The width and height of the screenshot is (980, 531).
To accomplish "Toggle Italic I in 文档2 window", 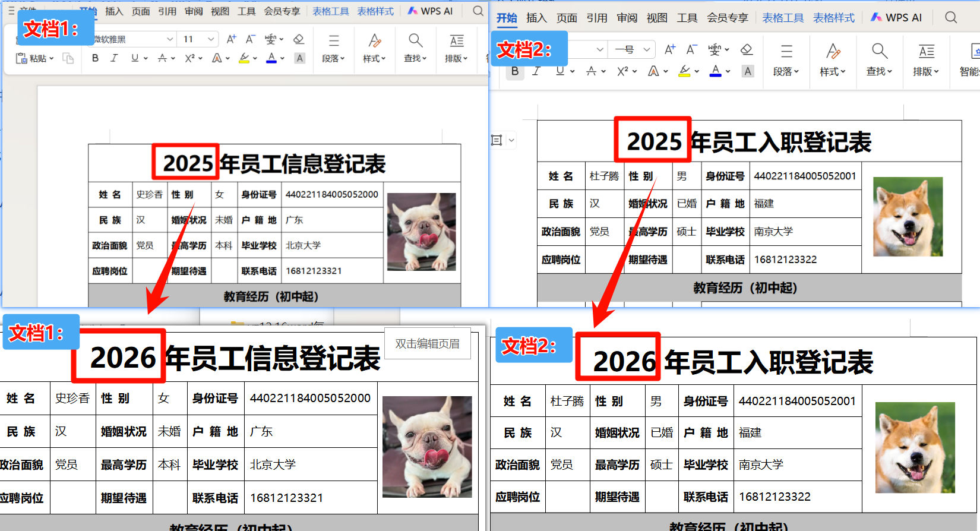I will (536, 71).
